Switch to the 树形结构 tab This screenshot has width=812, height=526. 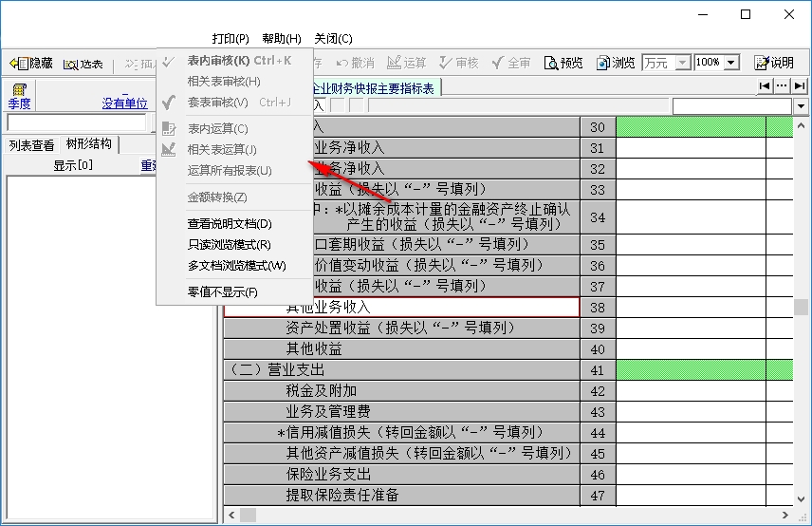(89, 144)
